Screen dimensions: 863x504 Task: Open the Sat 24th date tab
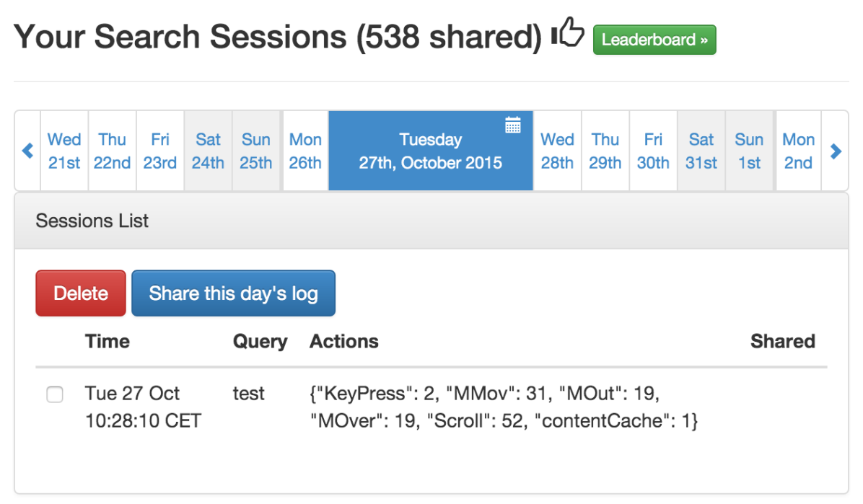208,151
